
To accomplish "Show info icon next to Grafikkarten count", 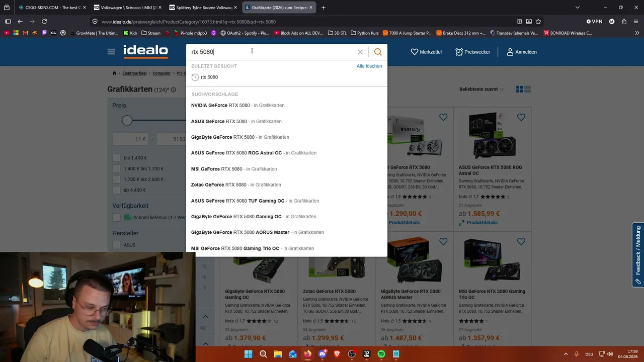I will pyautogui.click(x=173, y=90).
